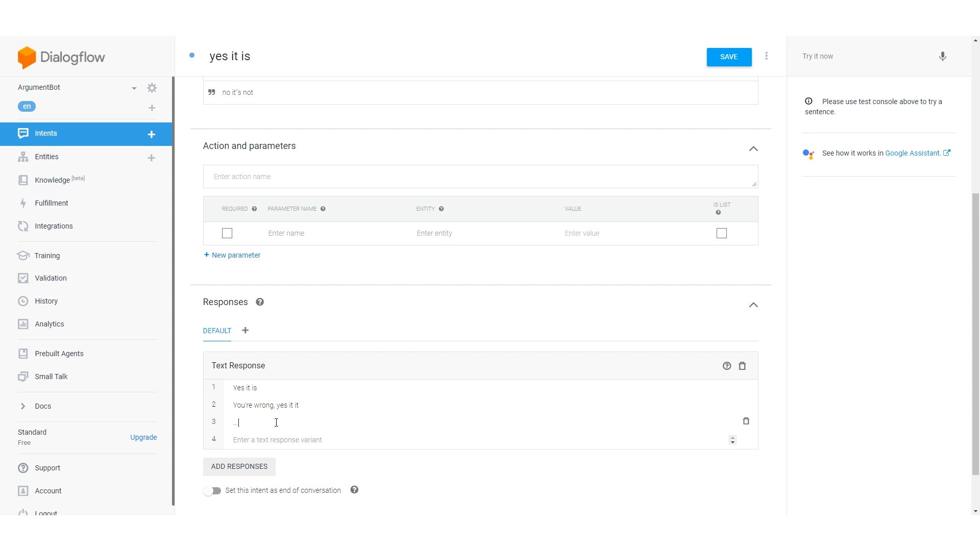This screenshot has height=551, width=980.
Task: Toggle end of conversation switch
Action: coord(212,491)
